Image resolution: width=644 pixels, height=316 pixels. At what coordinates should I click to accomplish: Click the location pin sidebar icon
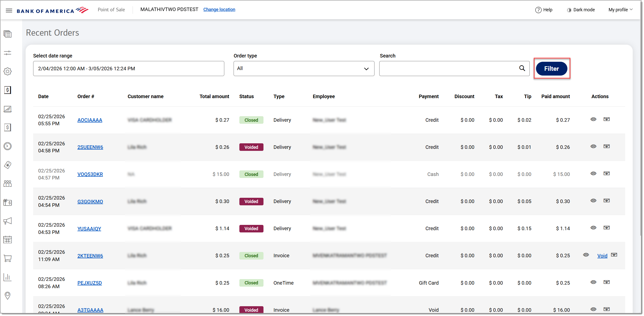point(8,296)
